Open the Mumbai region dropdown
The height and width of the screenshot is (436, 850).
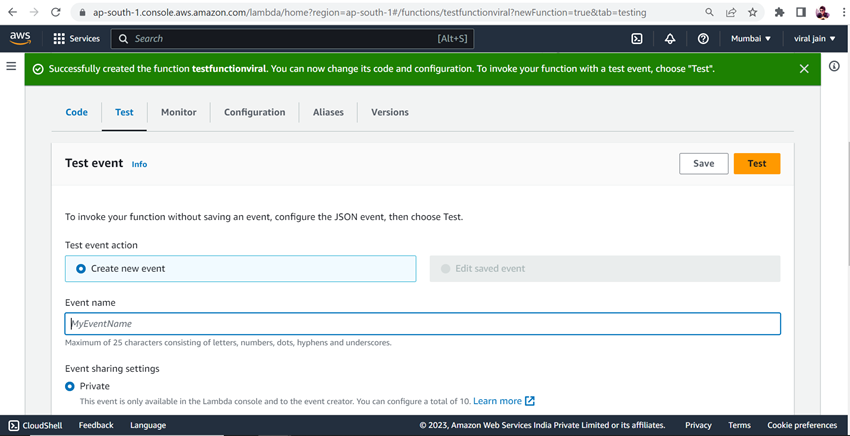pos(751,39)
